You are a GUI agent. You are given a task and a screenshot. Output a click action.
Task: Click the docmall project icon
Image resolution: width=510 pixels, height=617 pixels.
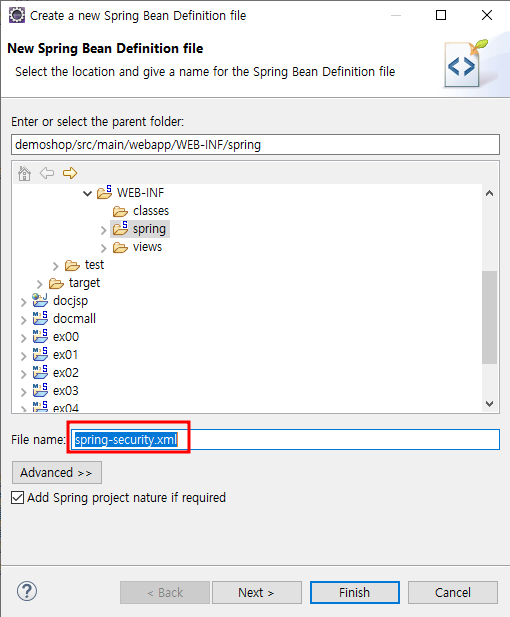pyautogui.click(x=40, y=318)
